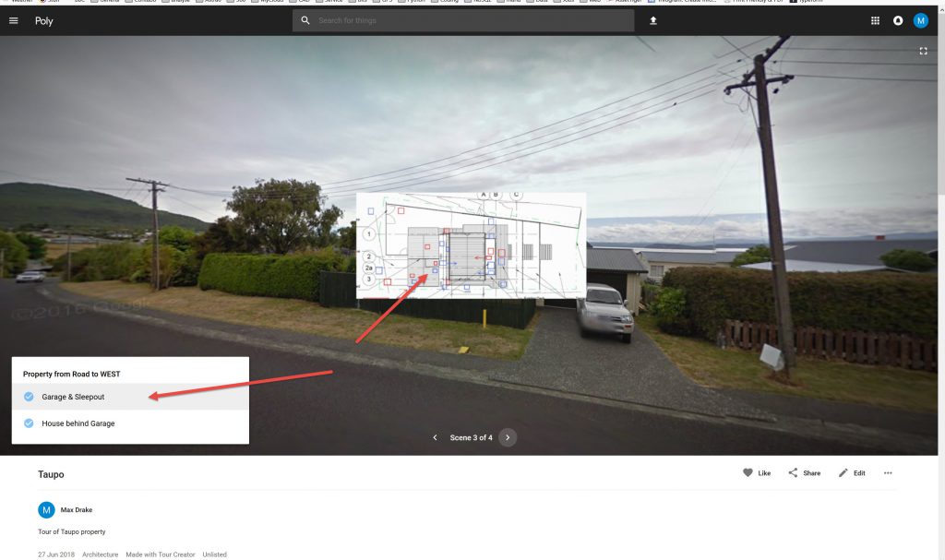Like the Taupo tour with heart icon
This screenshot has height=560, width=945.
[757, 472]
